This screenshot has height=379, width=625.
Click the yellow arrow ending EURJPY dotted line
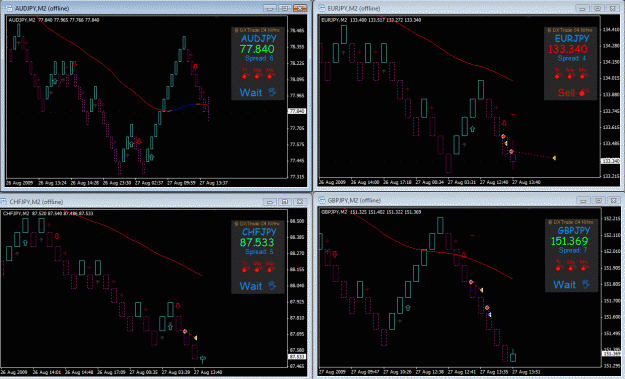554,158
